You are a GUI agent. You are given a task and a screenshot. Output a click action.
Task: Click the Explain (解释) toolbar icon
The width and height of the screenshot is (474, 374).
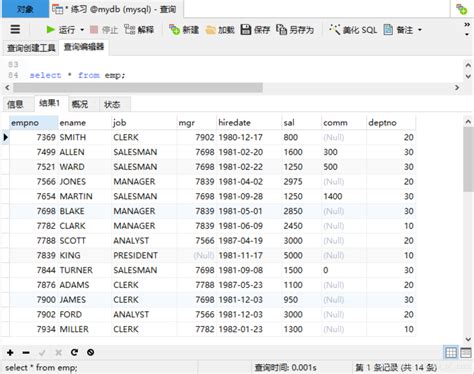pyautogui.click(x=129, y=30)
